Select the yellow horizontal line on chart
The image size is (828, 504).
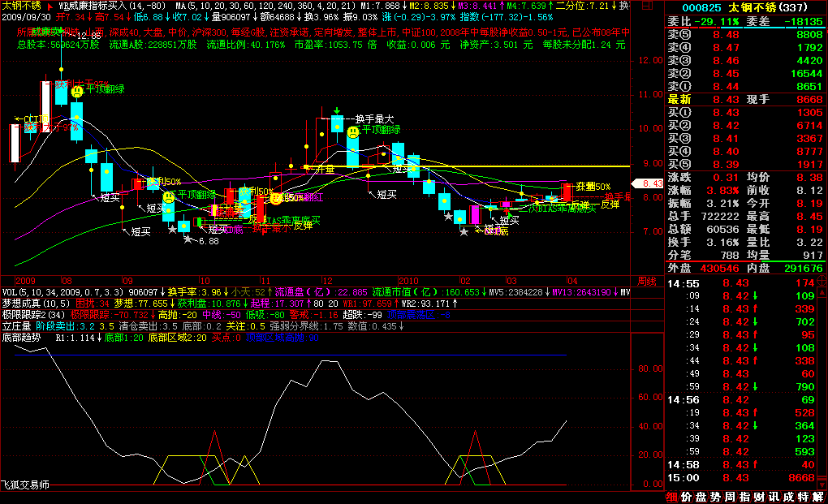(x=487, y=166)
